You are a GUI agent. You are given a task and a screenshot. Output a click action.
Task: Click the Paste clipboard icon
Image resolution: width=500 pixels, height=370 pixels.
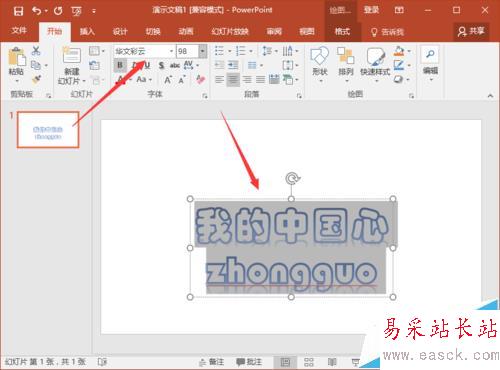(x=17, y=57)
